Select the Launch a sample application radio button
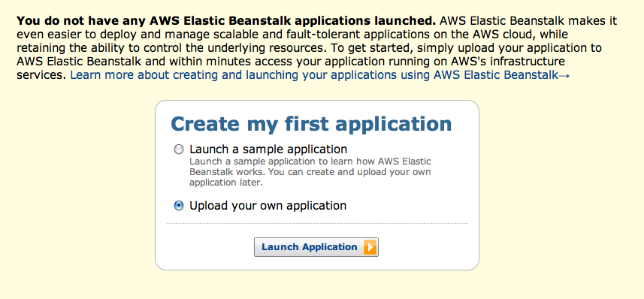This screenshot has height=299, width=644. [179, 149]
